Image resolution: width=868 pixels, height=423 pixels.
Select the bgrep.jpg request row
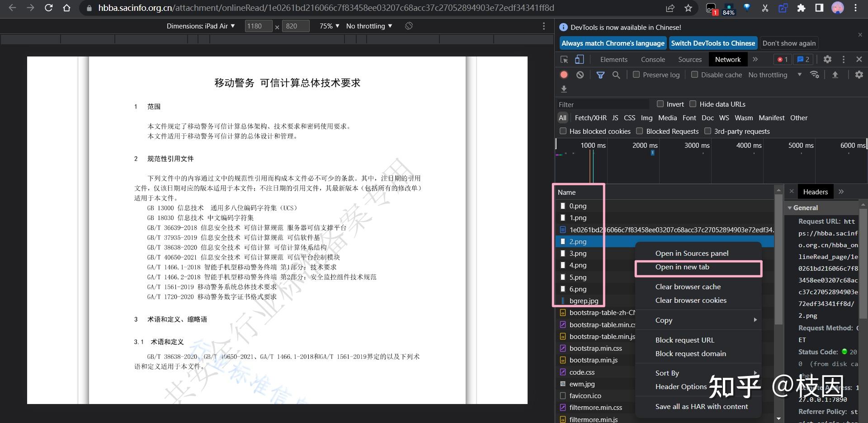tap(665, 301)
